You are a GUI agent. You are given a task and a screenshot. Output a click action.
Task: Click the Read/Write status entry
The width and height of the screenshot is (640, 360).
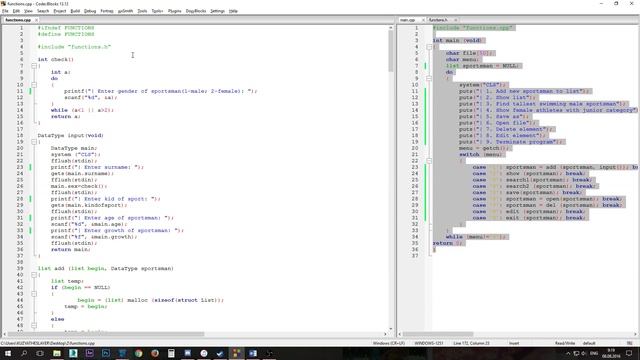pyautogui.click(x=565, y=343)
